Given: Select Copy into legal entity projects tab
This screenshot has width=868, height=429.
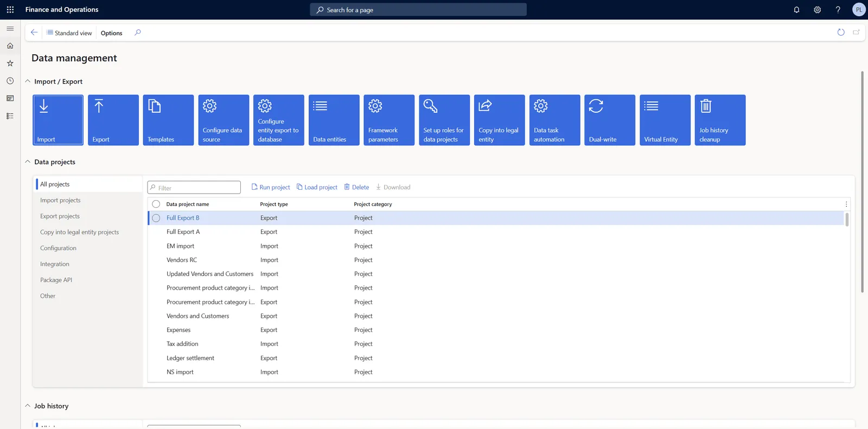Looking at the screenshot, I should 89,232.
